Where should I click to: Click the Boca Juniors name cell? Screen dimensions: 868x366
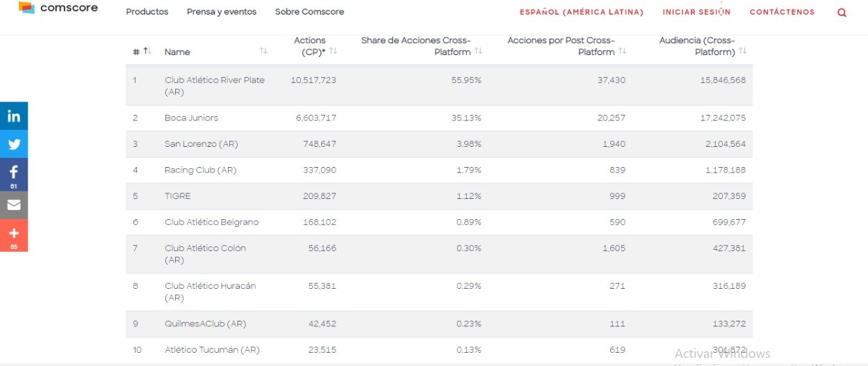[191, 118]
